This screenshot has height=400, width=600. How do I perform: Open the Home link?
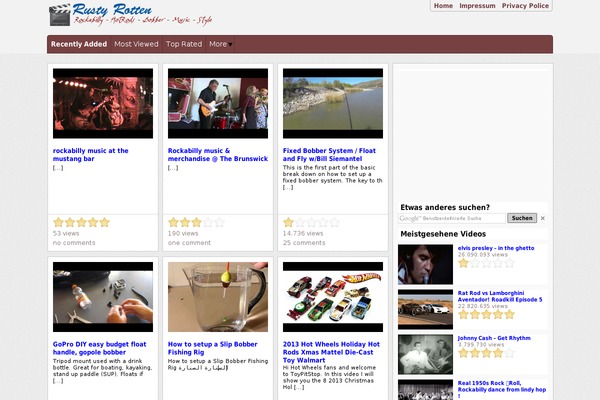click(x=443, y=6)
